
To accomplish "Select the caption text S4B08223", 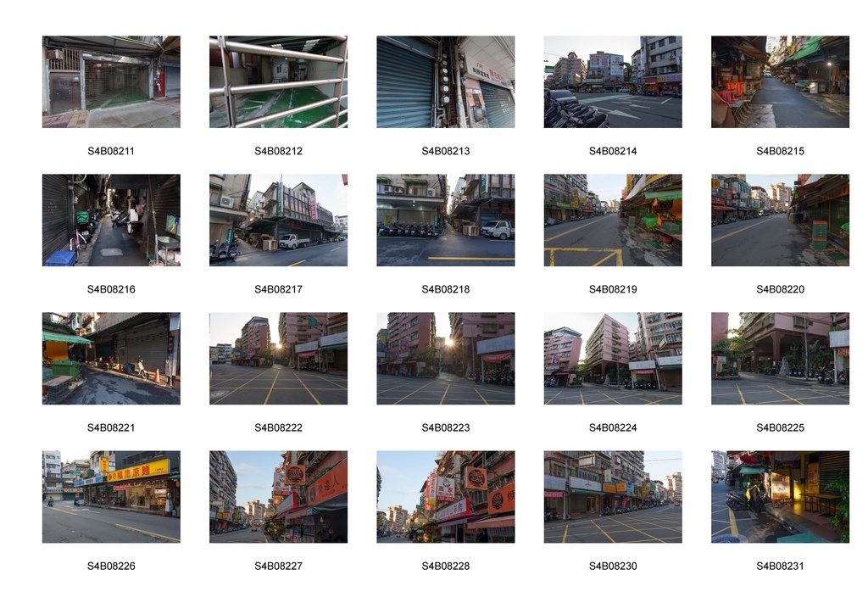I will tap(446, 427).
